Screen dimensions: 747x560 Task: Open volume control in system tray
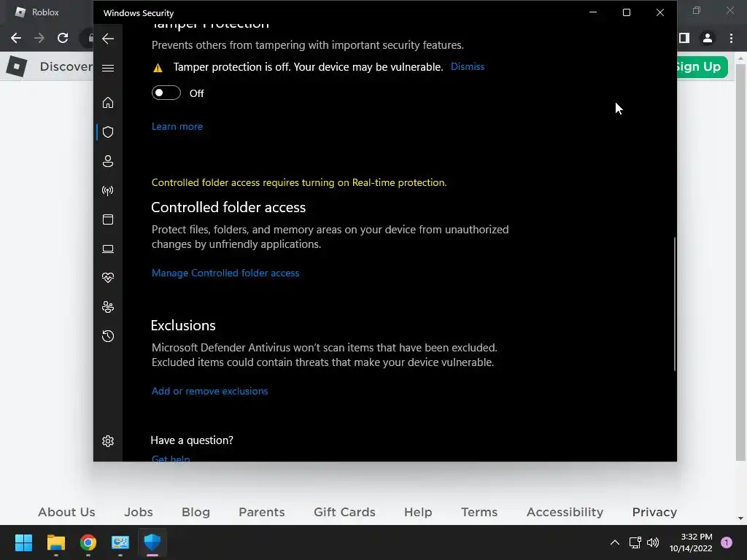coord(653,542)
